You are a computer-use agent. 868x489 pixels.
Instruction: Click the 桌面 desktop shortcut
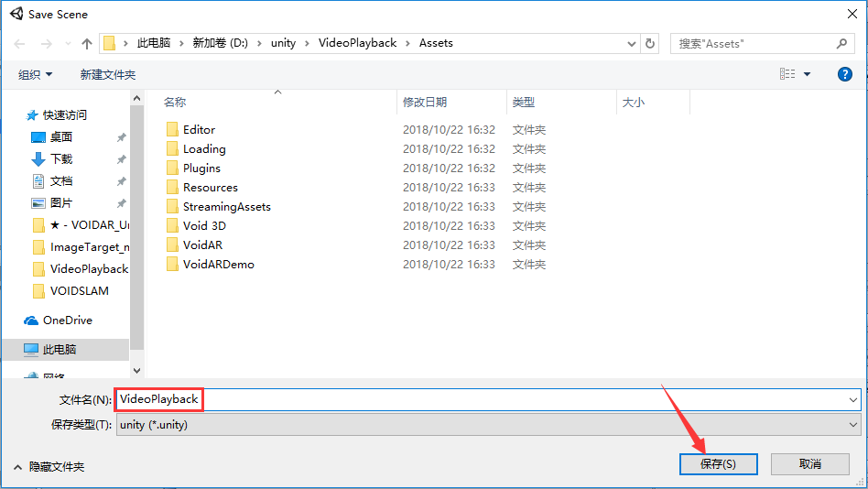[60, 137]
